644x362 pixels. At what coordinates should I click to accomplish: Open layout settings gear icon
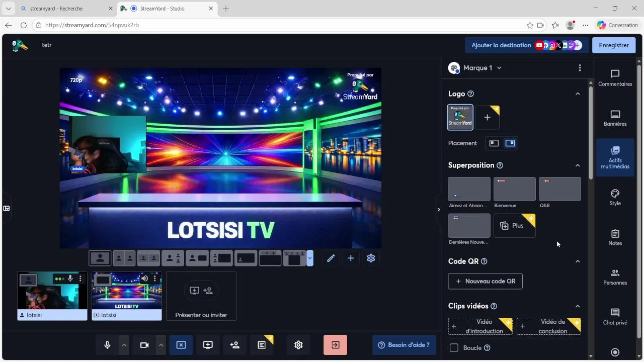pyautogui.click(x=371, y=258)
